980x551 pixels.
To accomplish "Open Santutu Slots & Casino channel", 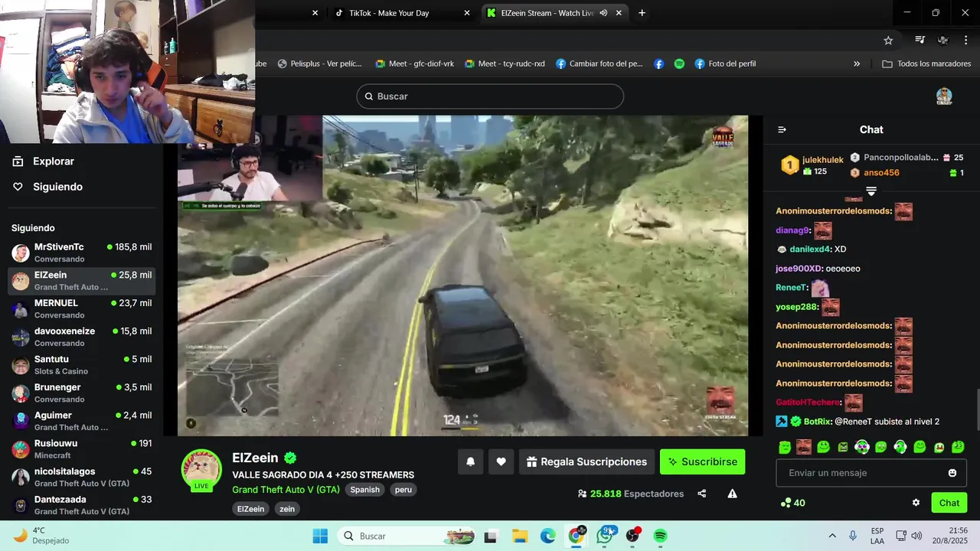I will pos(82,365).
